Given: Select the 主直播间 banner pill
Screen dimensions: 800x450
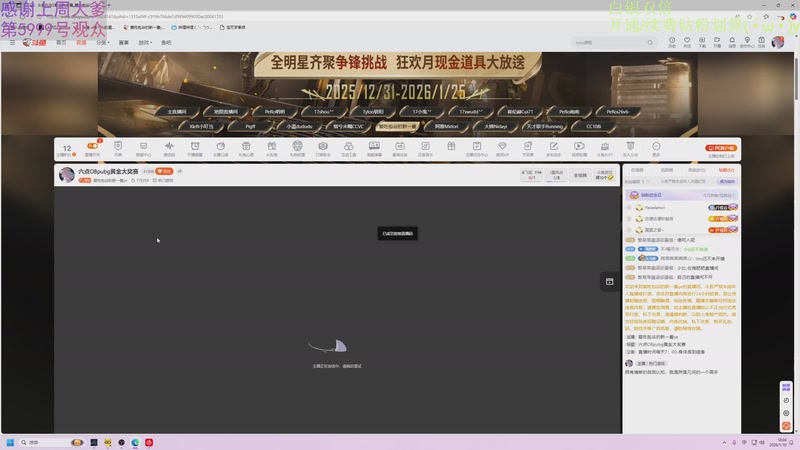Looking at the screenshot, I should [x=177, y=112].
